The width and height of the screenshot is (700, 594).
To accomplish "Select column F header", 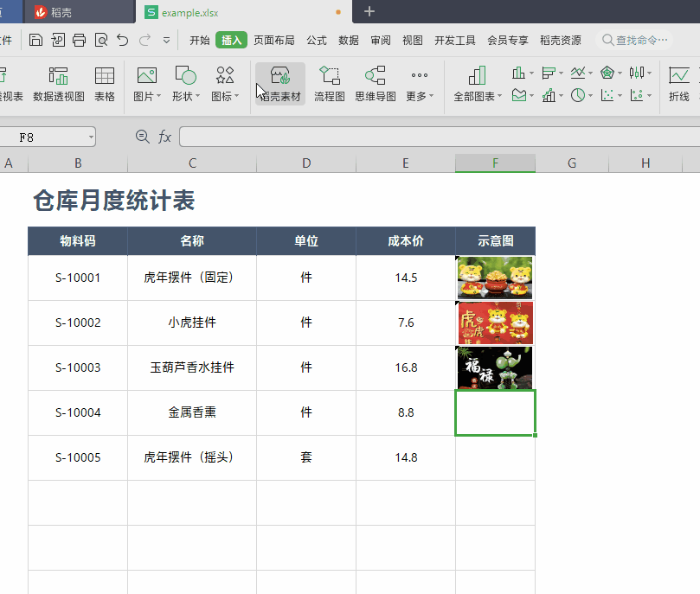I will coord(495,163).
